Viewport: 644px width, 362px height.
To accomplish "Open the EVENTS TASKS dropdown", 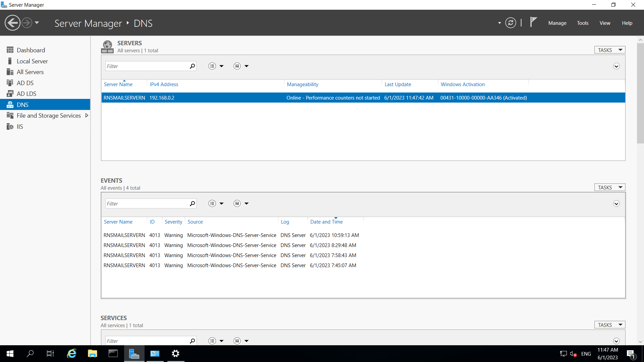I will [x=609, y=187].
